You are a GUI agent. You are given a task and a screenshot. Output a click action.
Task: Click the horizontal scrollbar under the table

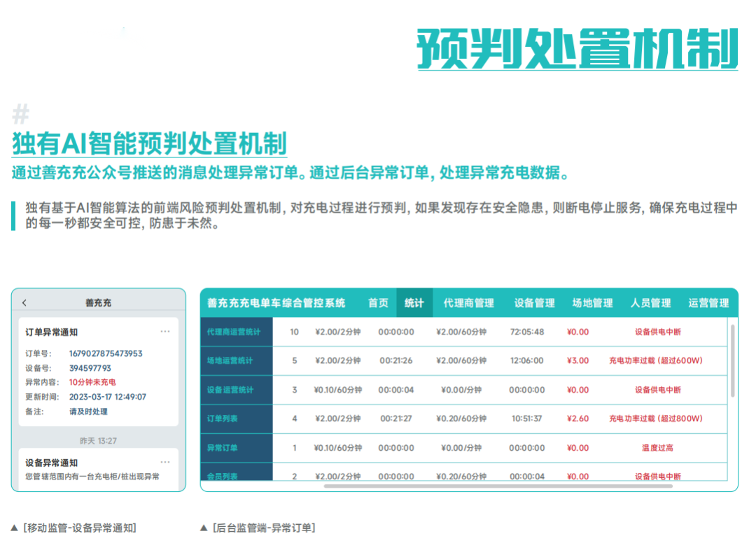pos(498,486)
